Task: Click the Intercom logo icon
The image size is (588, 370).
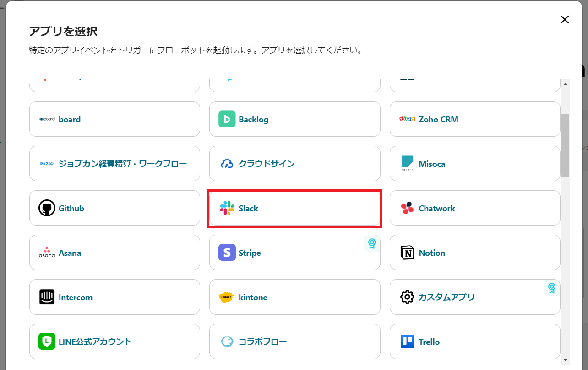Action: [x=47, y=297]
